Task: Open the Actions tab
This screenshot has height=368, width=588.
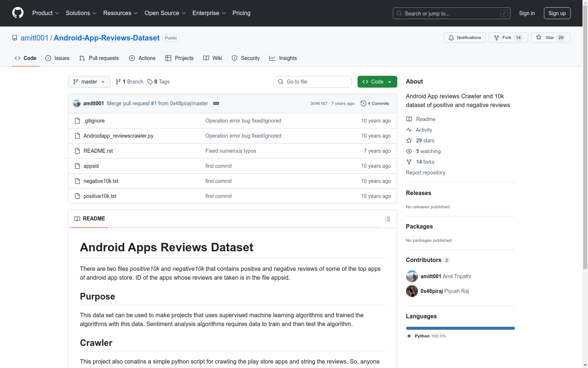Action: [x=142, y=58]
